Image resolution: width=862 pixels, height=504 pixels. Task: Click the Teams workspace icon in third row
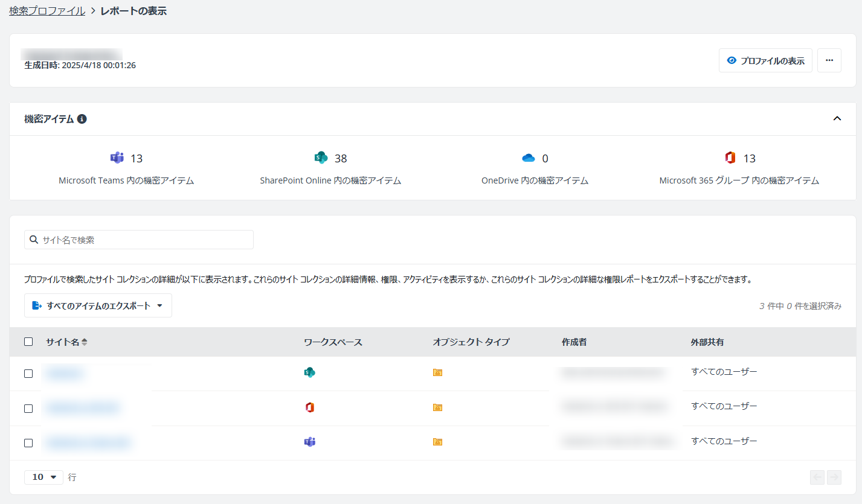point(310,442)
